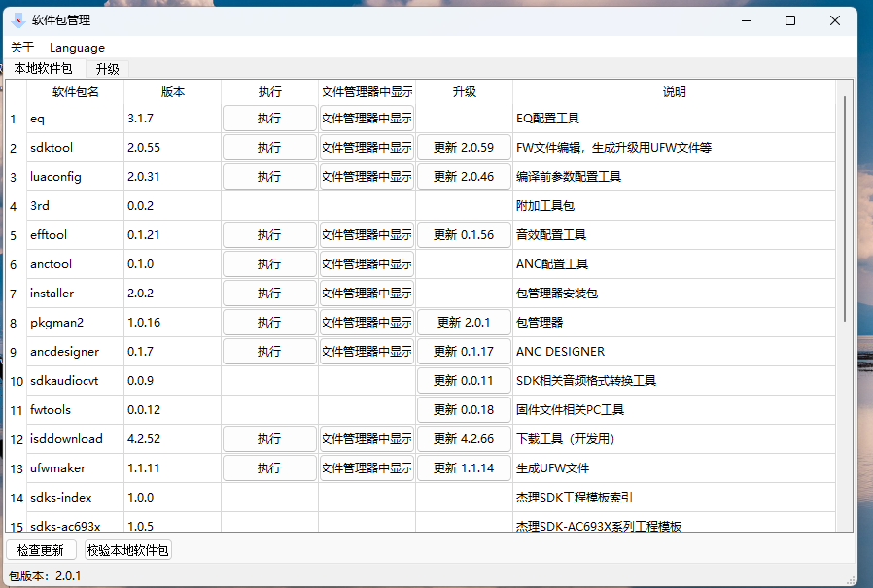Switch to the 本地软件包 tab
Screen dimensions: 873x588
click(44, 68)
